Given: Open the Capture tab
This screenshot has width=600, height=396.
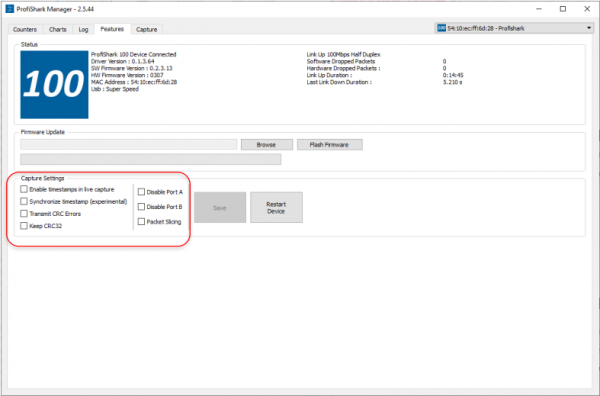Looking at the screenshot, I should [147, 29].
